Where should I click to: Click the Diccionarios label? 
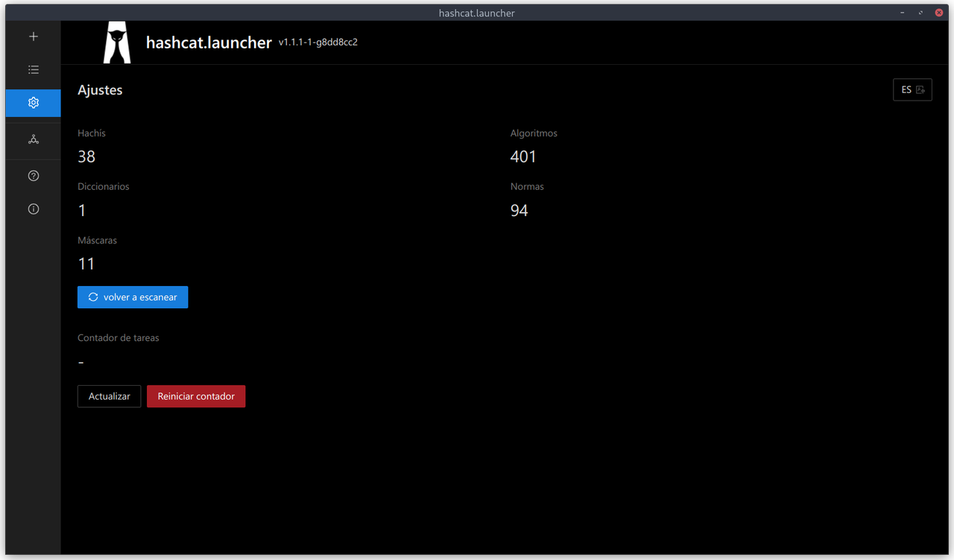(x=104, y=187)
